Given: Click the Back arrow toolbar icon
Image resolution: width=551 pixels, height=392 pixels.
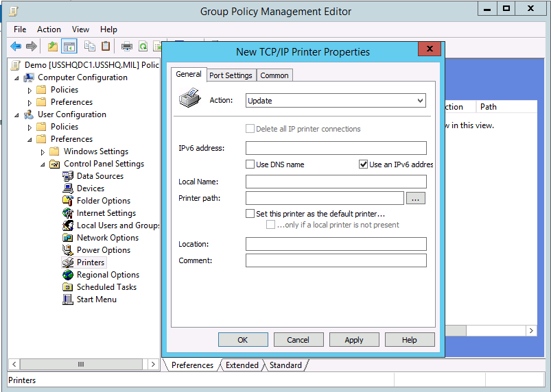Looking at the screenshot, I should coord(16,46).
